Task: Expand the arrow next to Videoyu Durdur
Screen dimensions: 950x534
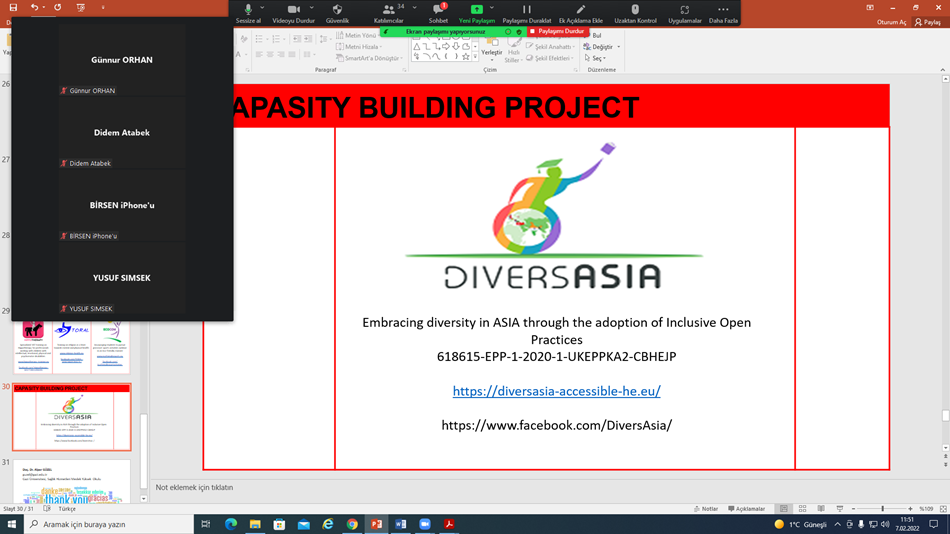Action: 312,8
